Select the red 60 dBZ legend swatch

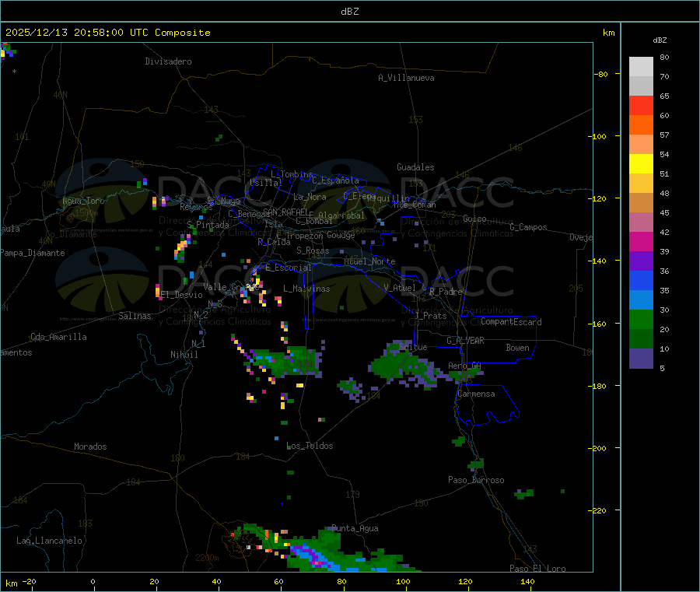pos(641,105)
